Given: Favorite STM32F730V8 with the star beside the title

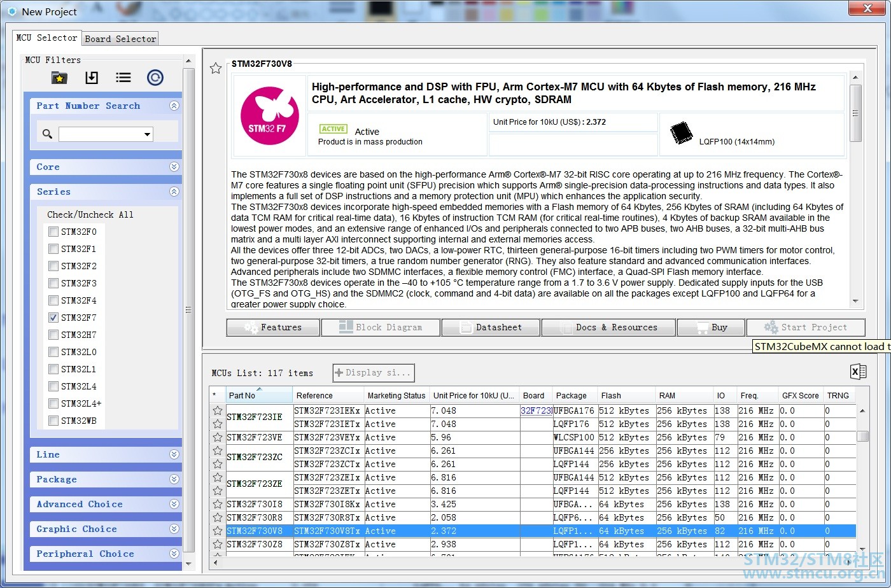Looking at the screenshot, I should pos(216,68).
